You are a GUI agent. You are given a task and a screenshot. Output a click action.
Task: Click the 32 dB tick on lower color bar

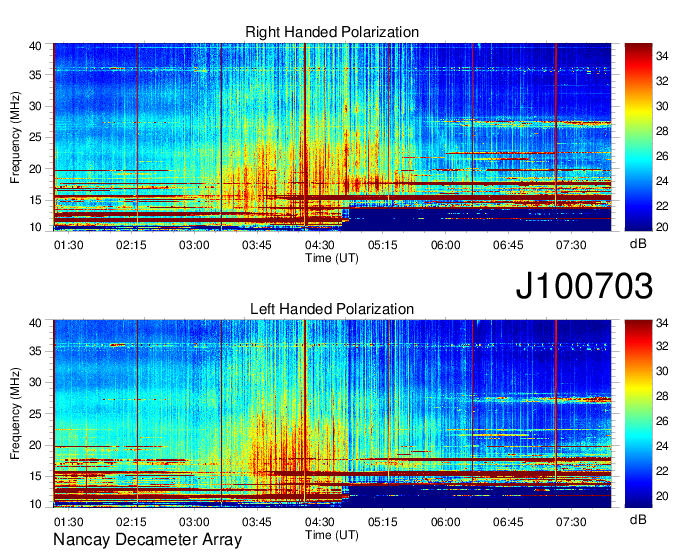662,346
